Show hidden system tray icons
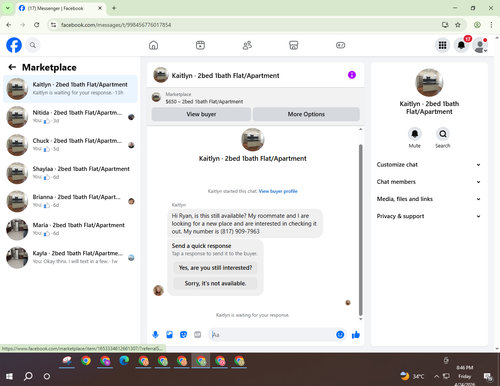 pyautogui.click(x=436, y=376)
